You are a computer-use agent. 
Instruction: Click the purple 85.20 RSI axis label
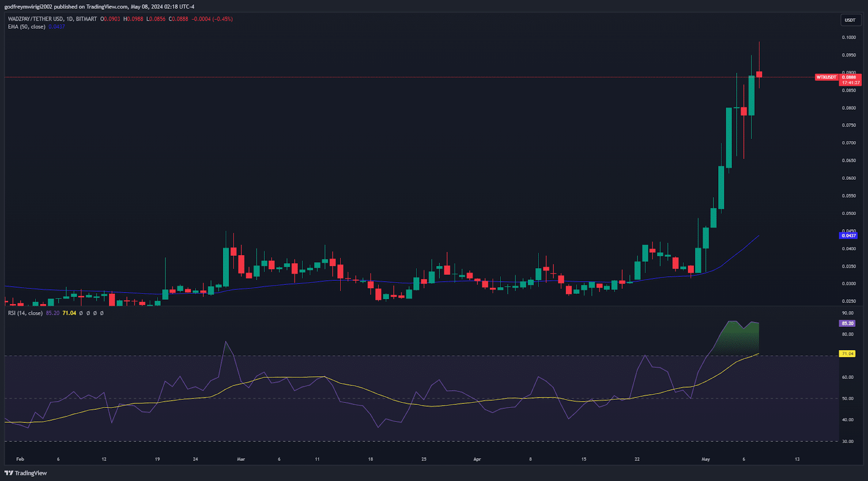pyautogui.click(x=847, y=323)
